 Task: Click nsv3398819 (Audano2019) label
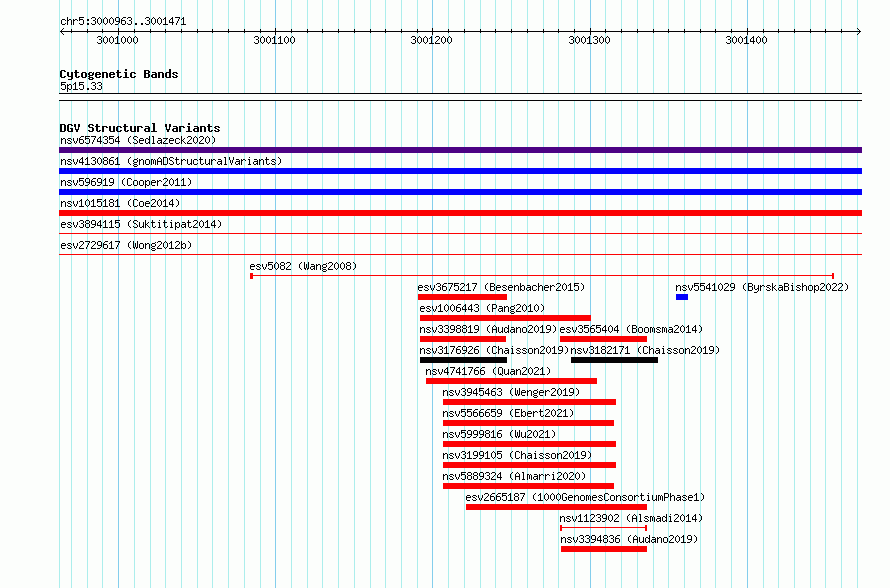488,329
